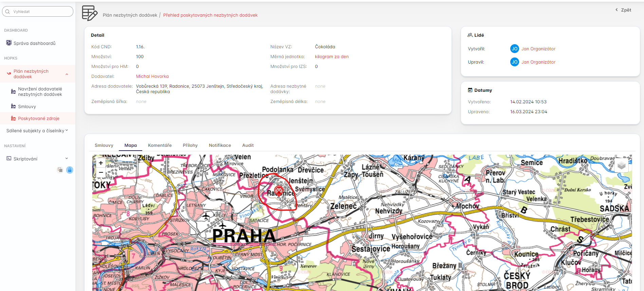
Task: Go back using the Zpět button
Action: point(623,10)
